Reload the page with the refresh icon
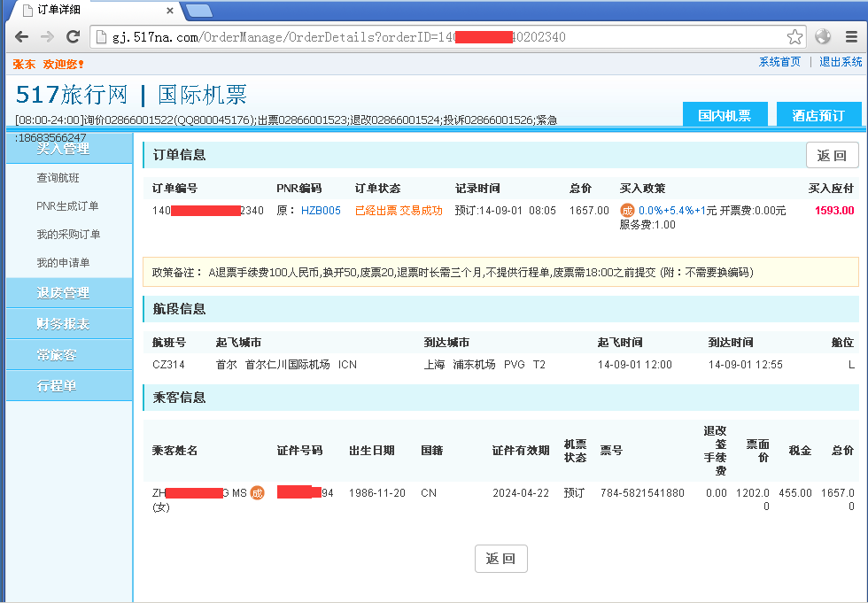This screenshot has height=603, width=868. coord(73,37)
